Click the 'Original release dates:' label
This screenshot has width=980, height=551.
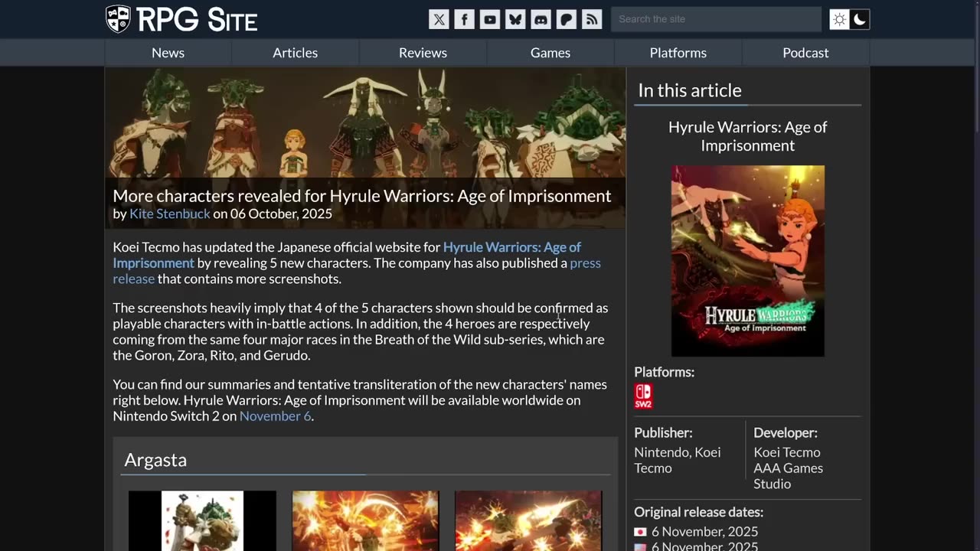click(698, 512)
